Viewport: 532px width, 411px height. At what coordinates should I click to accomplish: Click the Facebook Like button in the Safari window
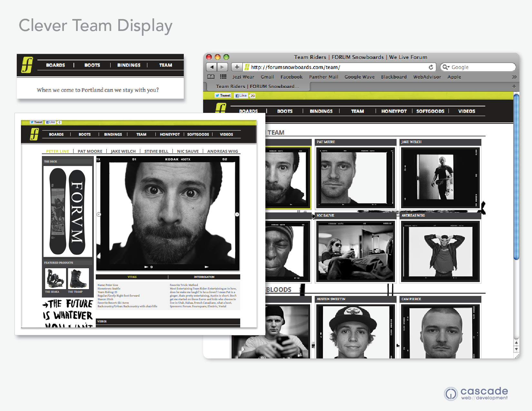point(241,95)
